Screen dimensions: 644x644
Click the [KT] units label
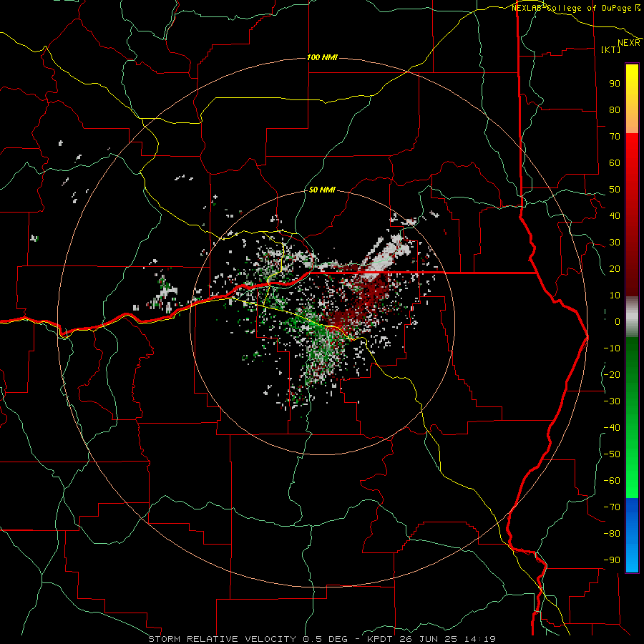point(611,49)
